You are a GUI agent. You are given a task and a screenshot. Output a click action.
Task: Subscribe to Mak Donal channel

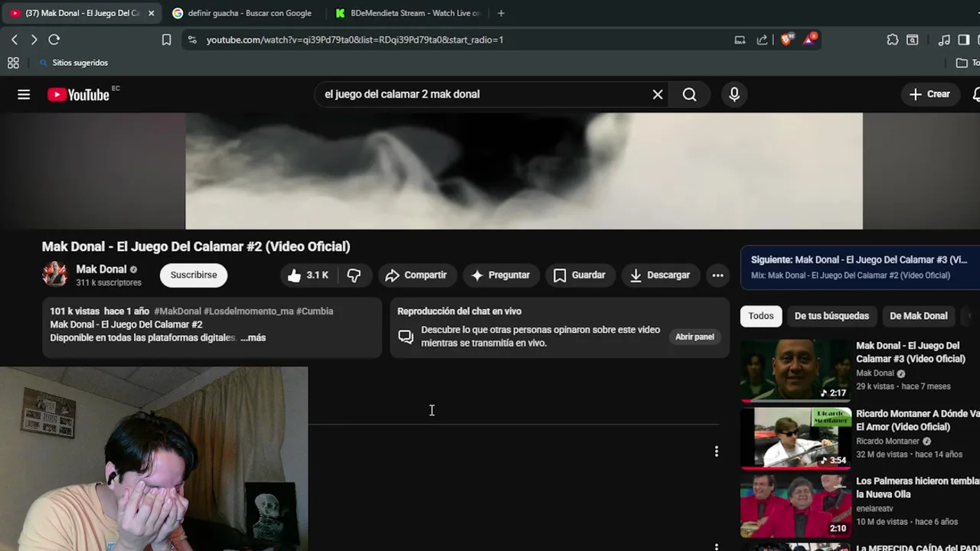pyautogui.click(x=194, y=275)
